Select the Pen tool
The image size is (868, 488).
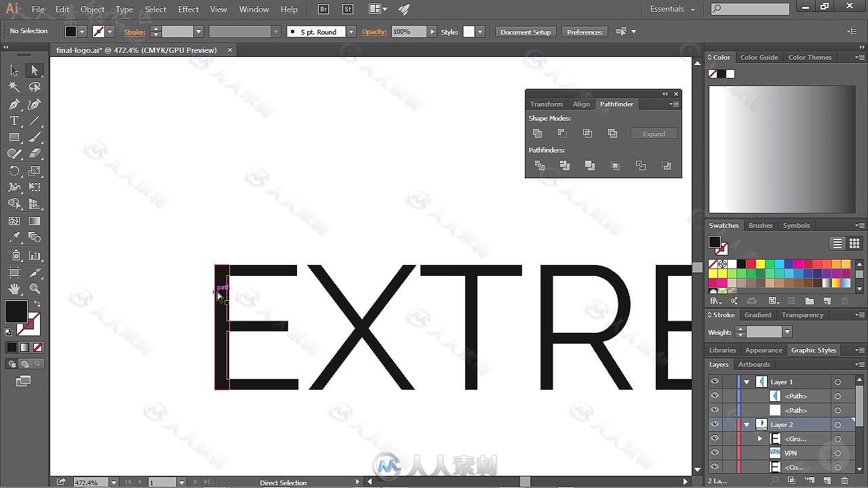coord(14,104)
